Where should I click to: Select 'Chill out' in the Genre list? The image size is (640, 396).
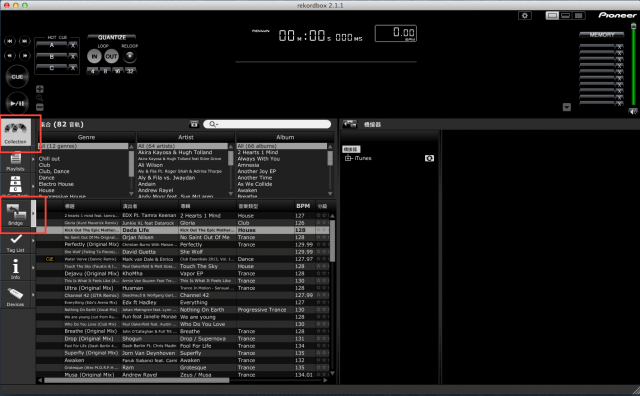tap(49, 159)
